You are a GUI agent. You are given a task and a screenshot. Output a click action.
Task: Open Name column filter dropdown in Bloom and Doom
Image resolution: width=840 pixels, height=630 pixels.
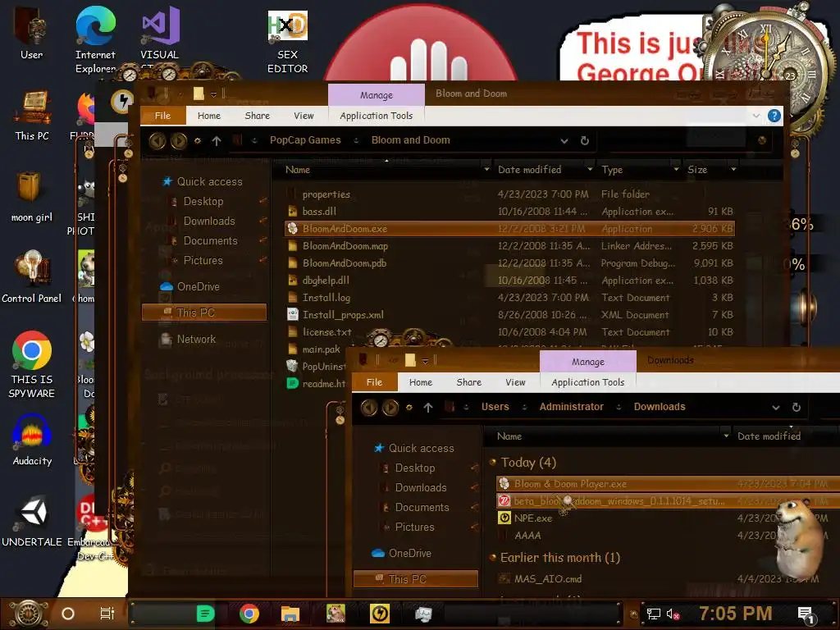click(x=486, y=169)
